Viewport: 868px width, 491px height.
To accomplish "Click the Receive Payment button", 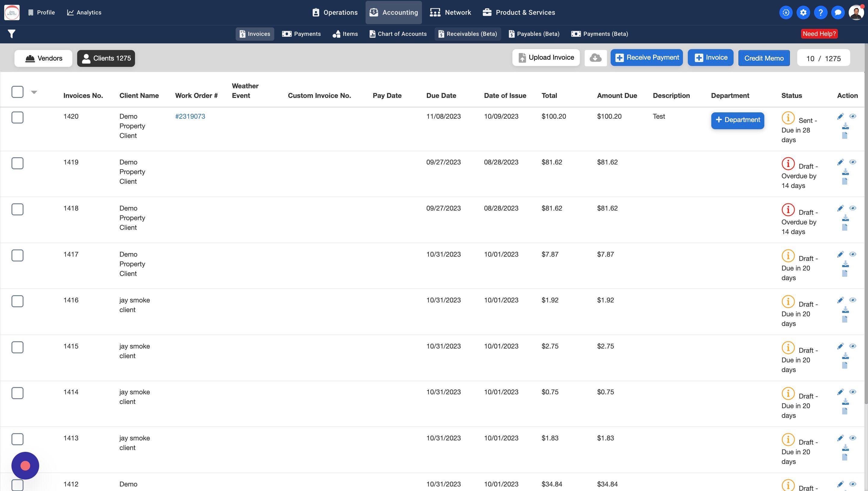I will [x=646, y=58].
